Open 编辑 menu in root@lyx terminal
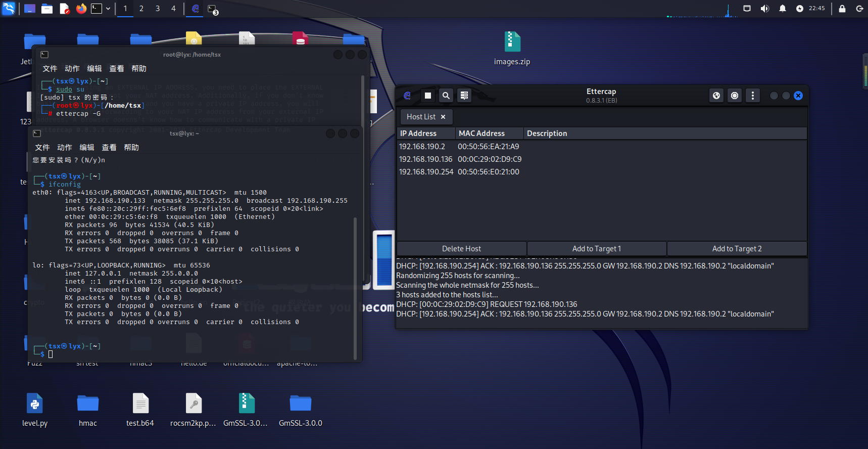 94,69
